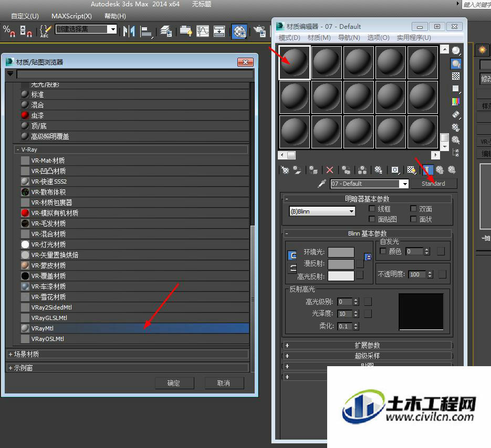
Task: Expand the 扩展参数 rollout
Action: [x=368, y=345]
